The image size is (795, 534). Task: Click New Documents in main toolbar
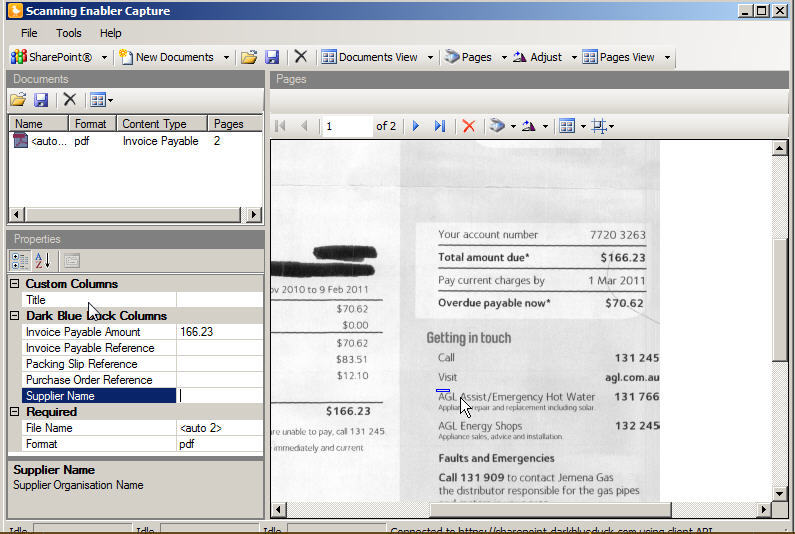[x=166, y=57]
